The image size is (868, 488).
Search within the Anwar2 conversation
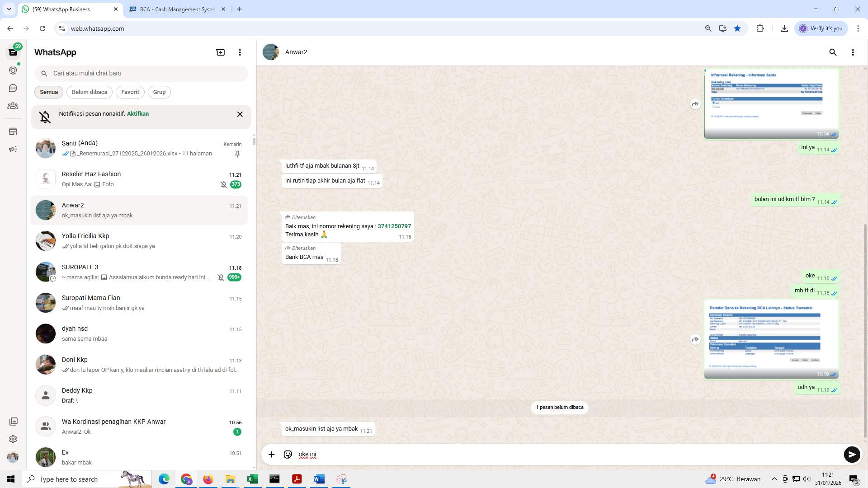[833, 52]
